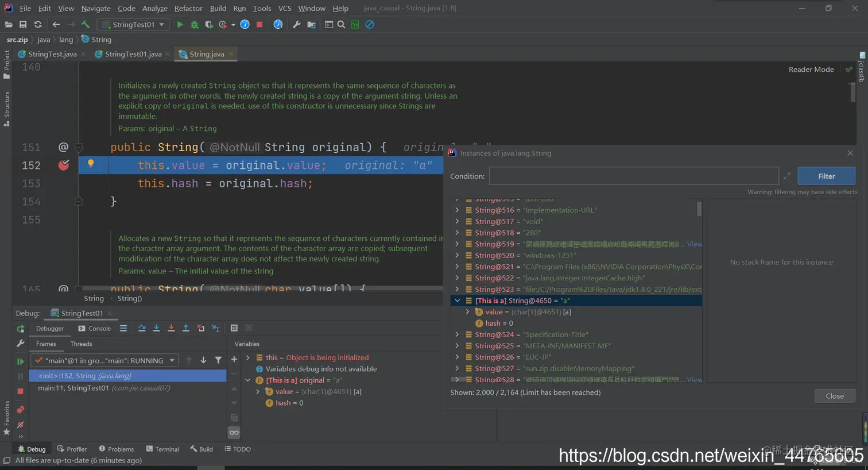Click the instances list vertical scrollbar
Viewport: 868px width, 470px height.
[x=699, y=208]
